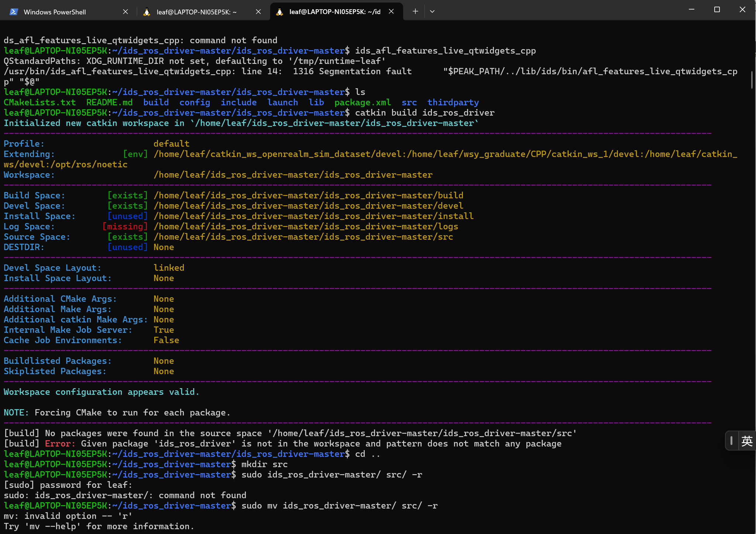Expand the new tab profile dropdown
756x534 pixels.
[432, 11]
